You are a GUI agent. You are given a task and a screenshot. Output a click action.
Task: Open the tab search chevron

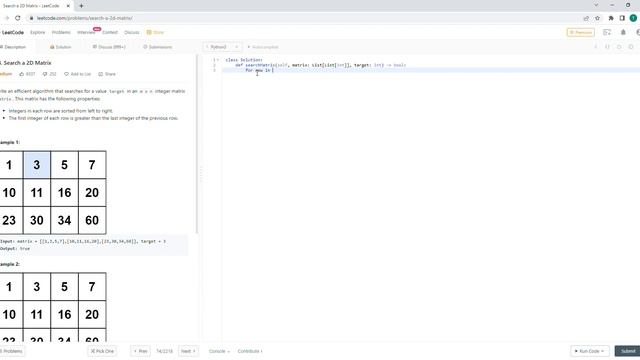tap(596, 5)
